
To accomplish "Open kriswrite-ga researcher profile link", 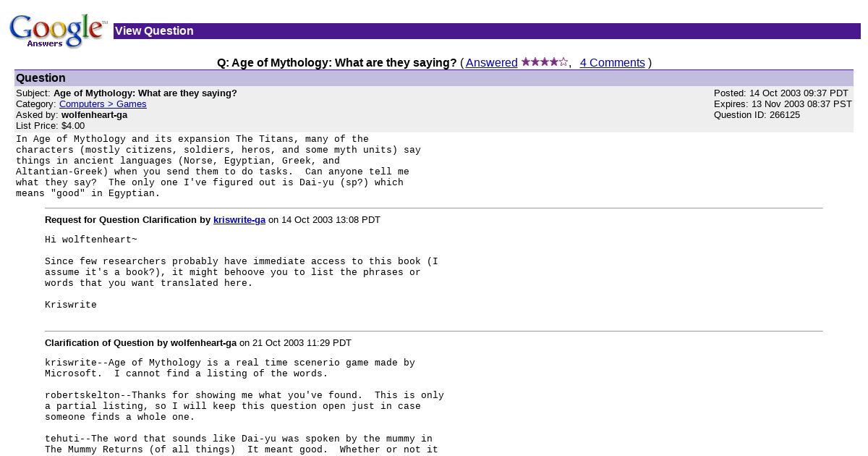I will coord(239,220).
